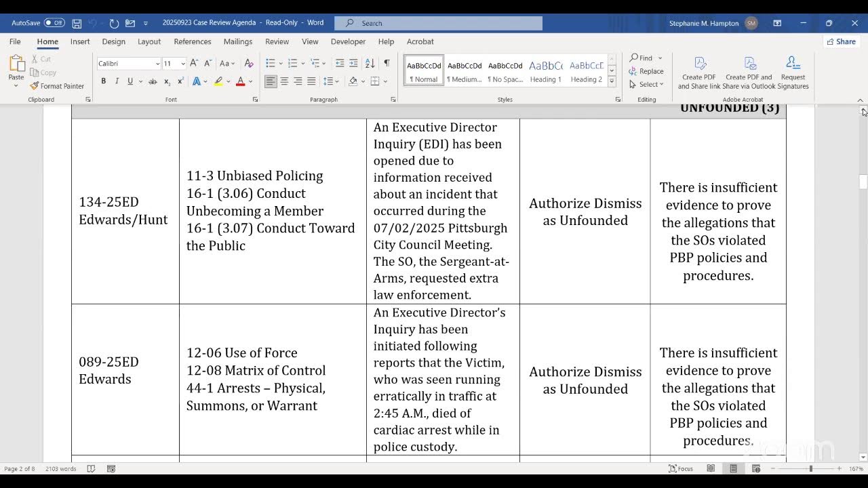Click the yellow text highlight color

coord(218,81)
